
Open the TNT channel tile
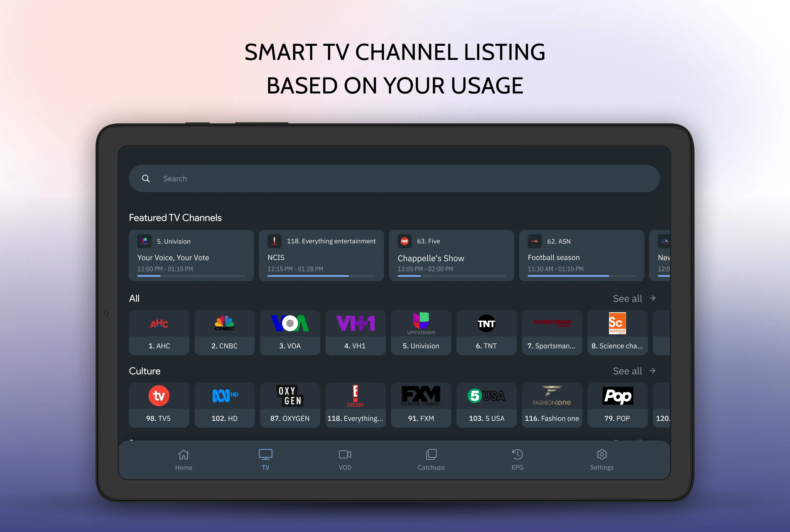click(x=487, y=333)
